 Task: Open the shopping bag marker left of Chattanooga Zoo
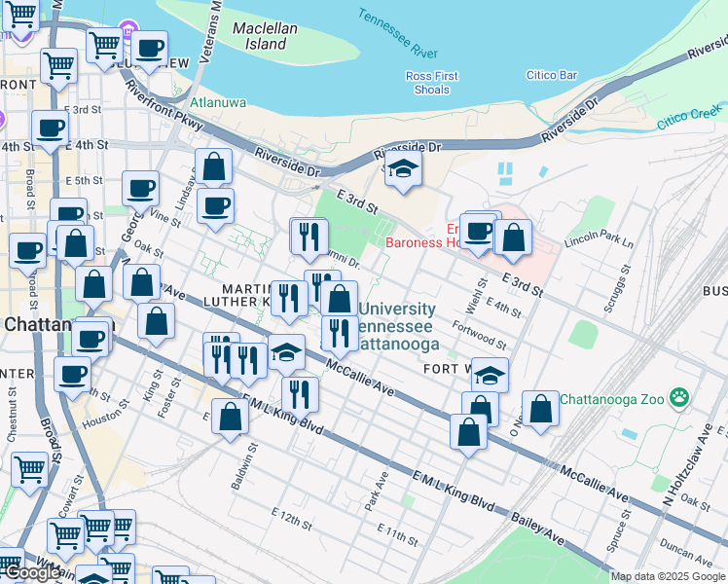[x=540, y=410]
